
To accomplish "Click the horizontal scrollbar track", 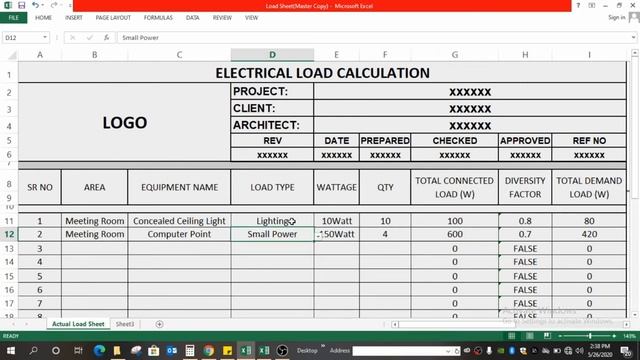I will 510,324.
